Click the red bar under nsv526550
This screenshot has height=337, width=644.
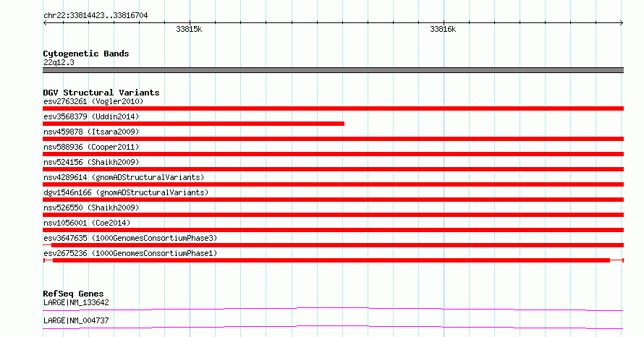tap(333, 215)
